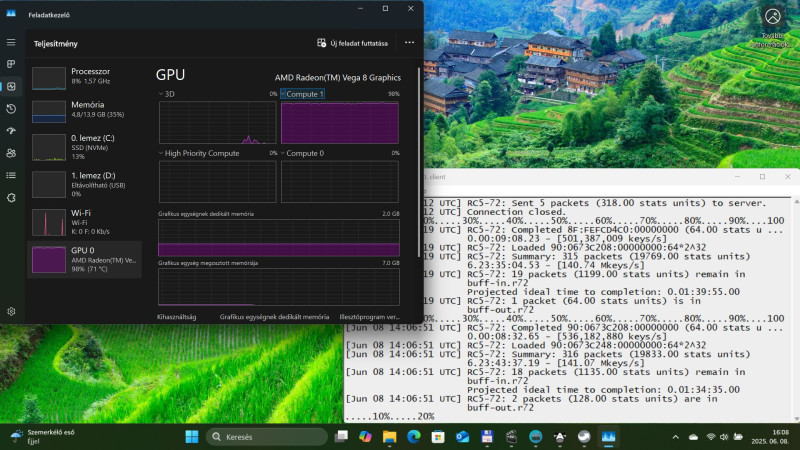This screenshot has height=450, width=800.
Task: Open the High Priority Compute engine dropdown
Action: pos(198,153)
